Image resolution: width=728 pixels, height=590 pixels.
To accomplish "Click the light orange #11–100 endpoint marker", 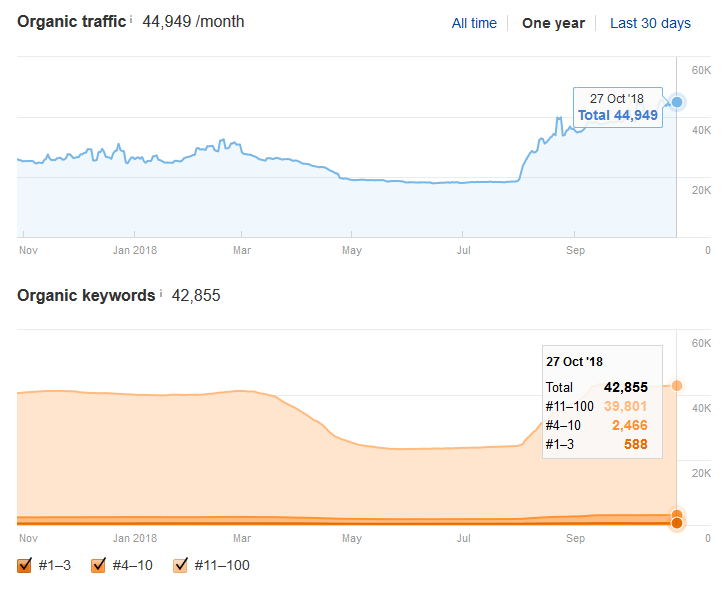I will [677, 385].
